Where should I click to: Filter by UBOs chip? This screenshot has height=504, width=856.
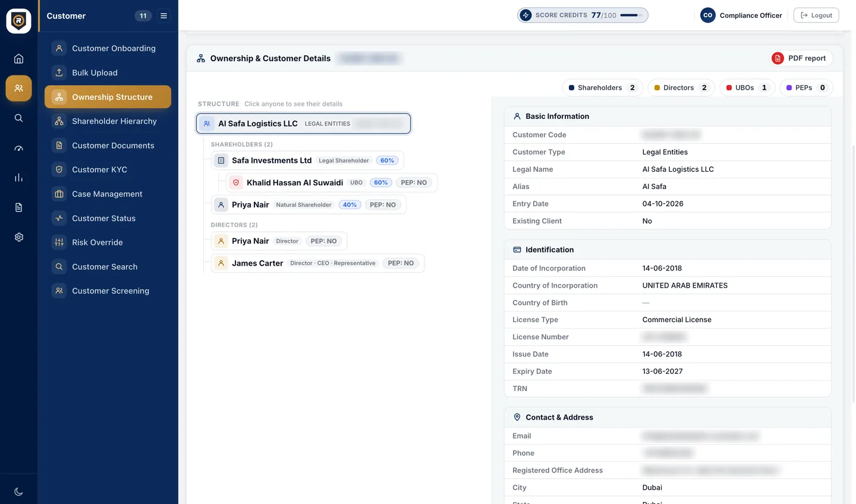tap(747, 87)
